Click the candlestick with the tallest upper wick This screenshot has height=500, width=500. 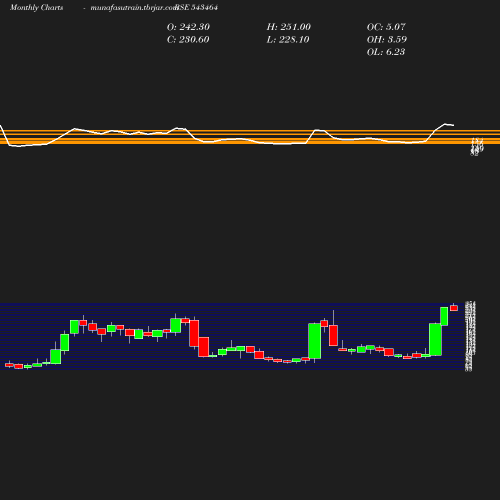point(333,335)
